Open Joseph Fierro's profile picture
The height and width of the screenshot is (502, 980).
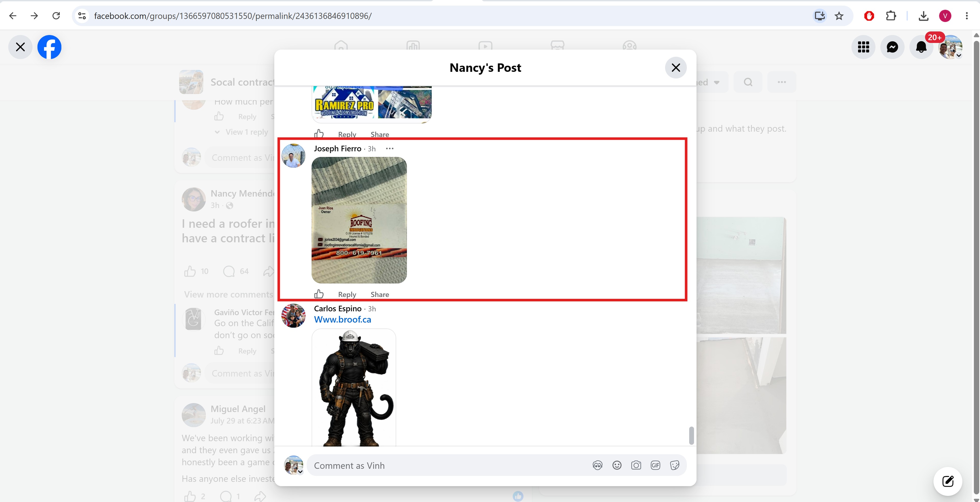pyautogui.click(x=293, y=156)
